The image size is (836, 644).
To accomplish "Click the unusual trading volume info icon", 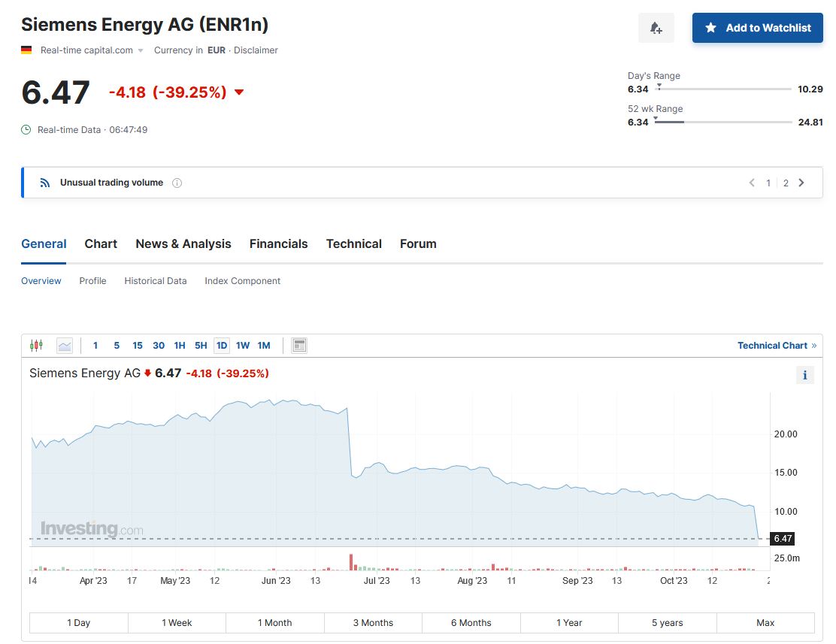I will tap(176, 182).
